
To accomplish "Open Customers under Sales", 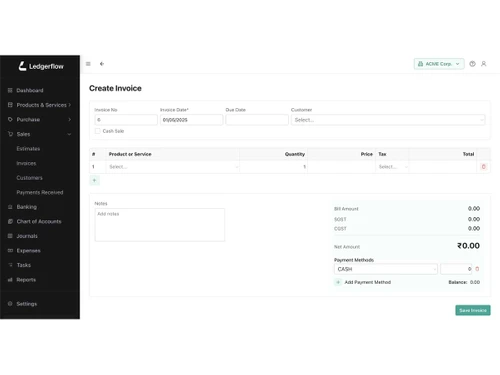I will (x=29, y=178).
